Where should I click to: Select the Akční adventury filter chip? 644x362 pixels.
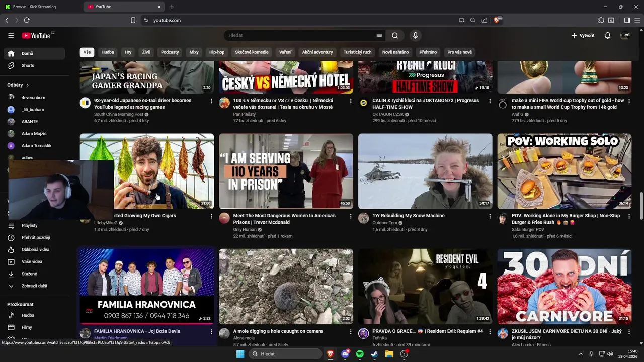coord(317,52)
